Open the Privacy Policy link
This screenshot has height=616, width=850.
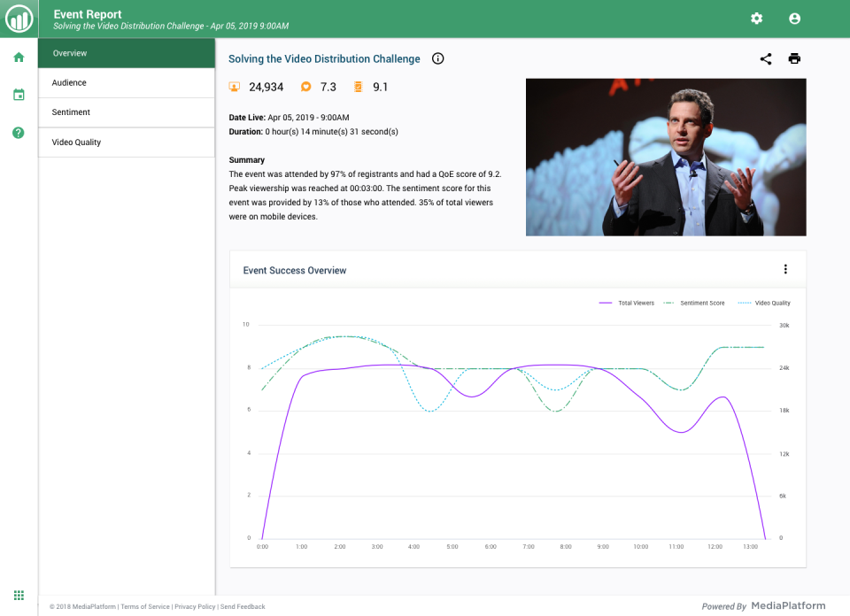pos(195,606)
